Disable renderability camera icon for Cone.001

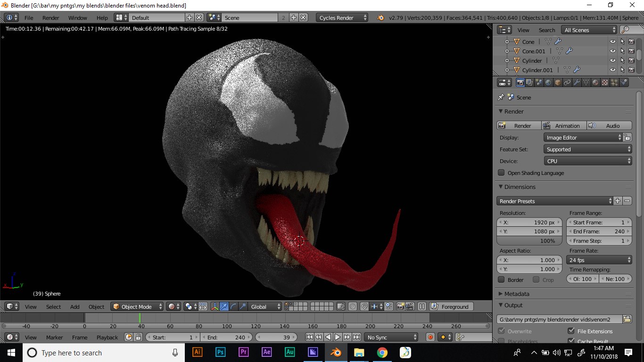(631, 51)
